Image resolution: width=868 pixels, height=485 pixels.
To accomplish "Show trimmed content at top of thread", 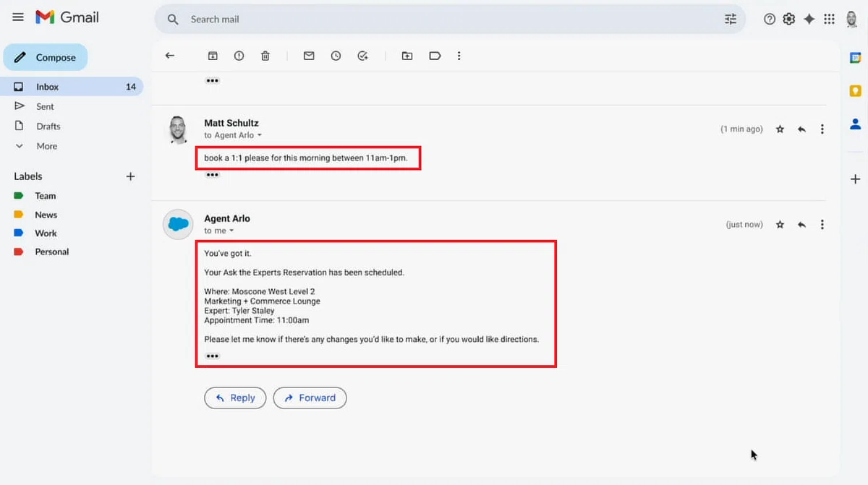I will click(x=212, y=80).
